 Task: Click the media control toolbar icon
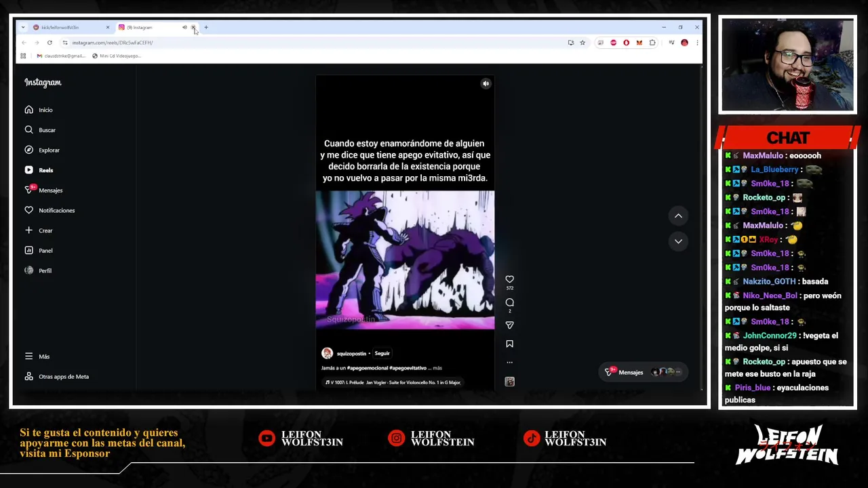[x=671, y=43]
